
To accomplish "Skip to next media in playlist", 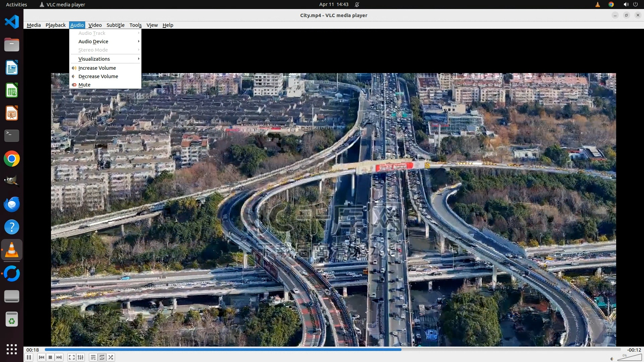I will click(x=59, y=357).
